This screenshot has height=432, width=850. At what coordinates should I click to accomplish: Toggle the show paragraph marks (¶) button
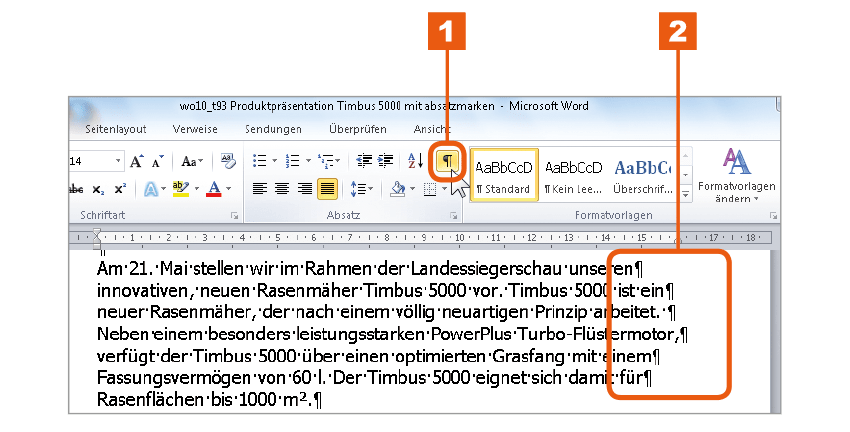coord(447,161)
